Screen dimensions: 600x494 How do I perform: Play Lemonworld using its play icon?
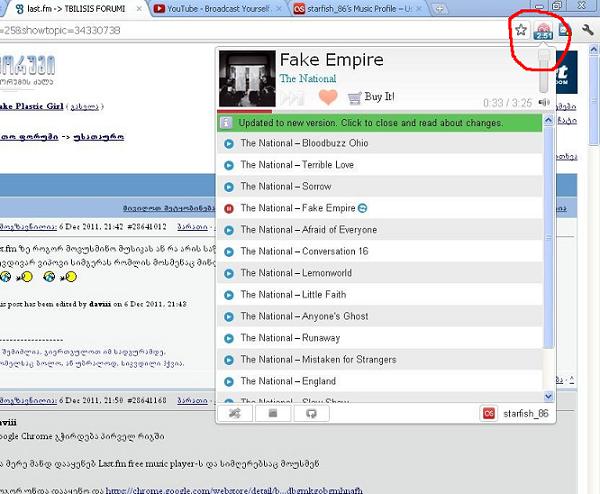(x=229, y=273)
